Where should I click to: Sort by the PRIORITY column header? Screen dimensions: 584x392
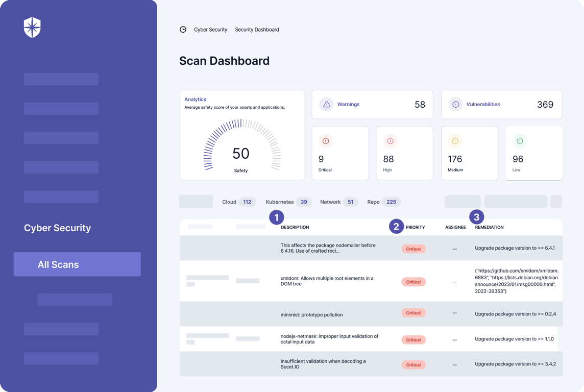pos(415,227)
